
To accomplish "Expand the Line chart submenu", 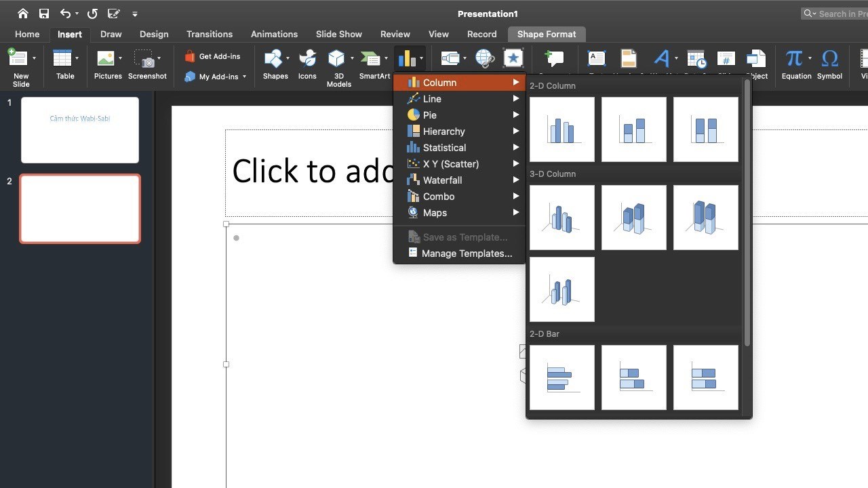I will coord(460,99).
